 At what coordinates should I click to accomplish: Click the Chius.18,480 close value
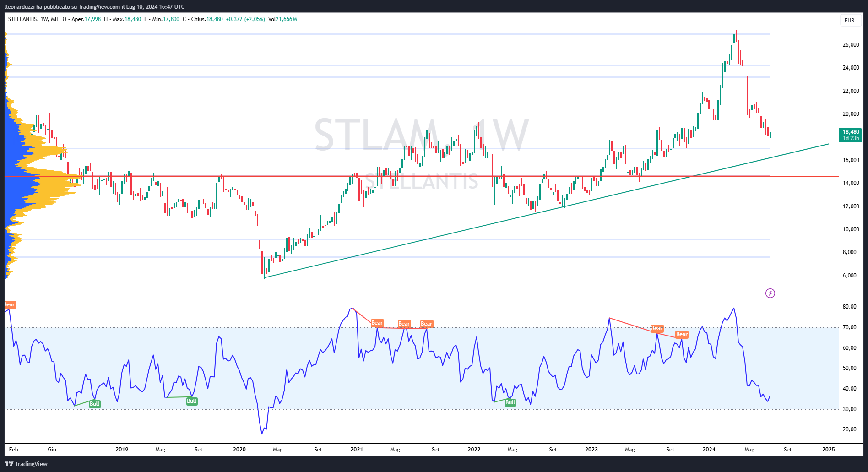pos(207,19)
